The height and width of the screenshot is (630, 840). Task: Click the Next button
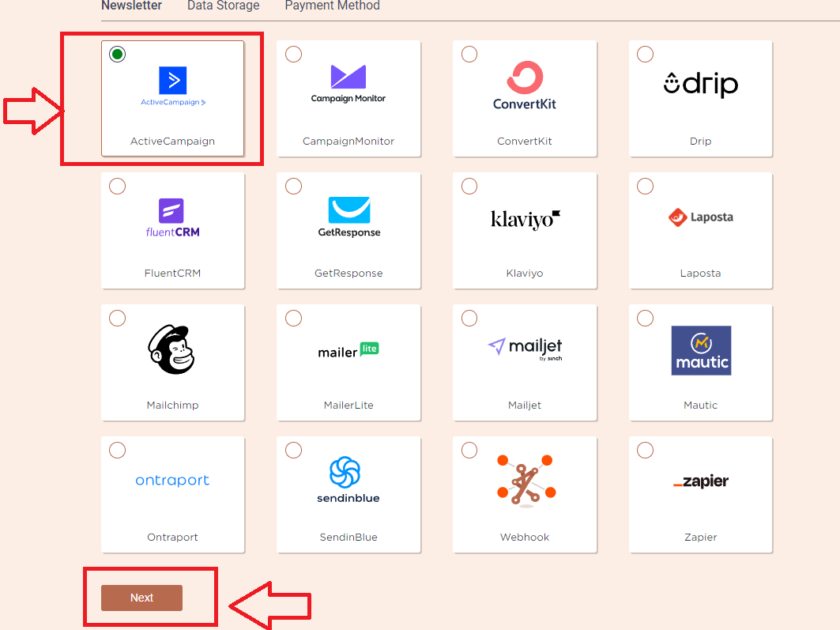click(x=142, y=598)
